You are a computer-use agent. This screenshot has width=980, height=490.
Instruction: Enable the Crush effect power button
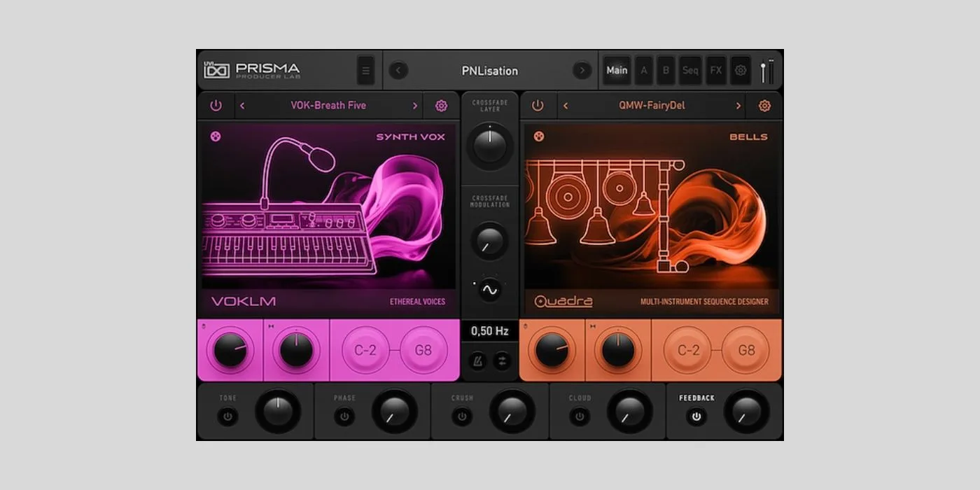(x=461, y=416)
